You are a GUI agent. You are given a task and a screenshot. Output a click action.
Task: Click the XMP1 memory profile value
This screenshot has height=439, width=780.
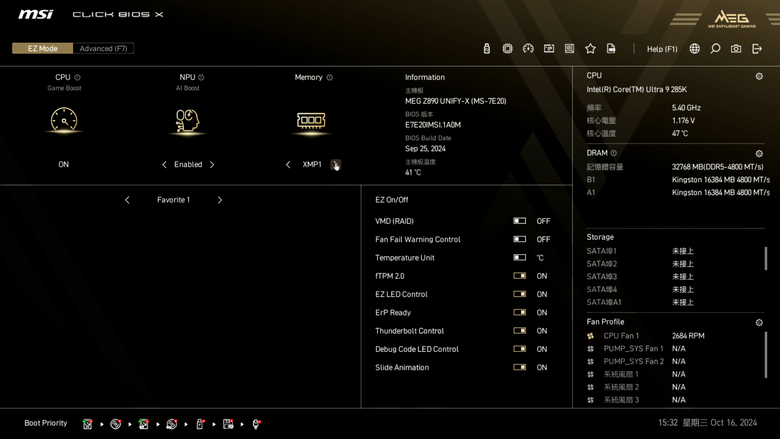coord(312,165)
